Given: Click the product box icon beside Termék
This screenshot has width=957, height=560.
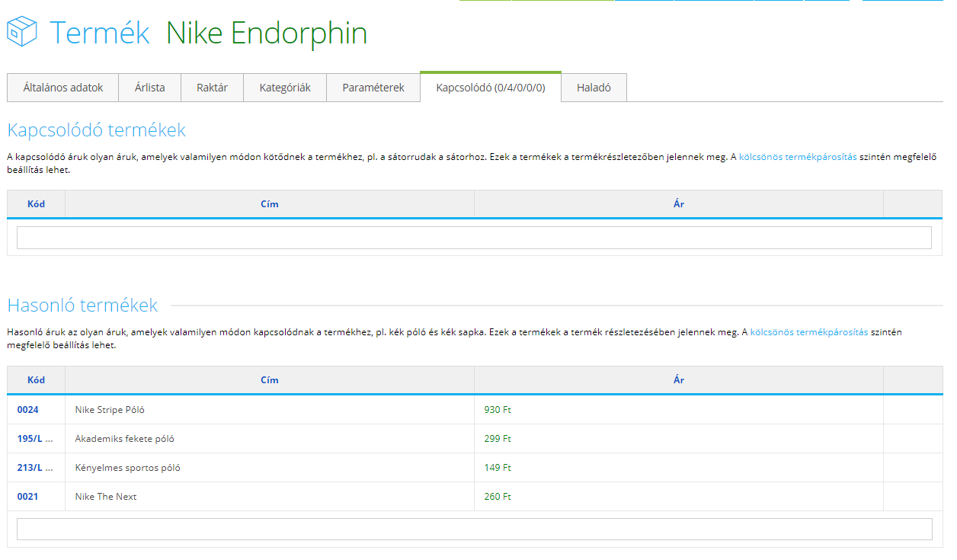Looking at the screenshot, I should (x=22, y=32).
